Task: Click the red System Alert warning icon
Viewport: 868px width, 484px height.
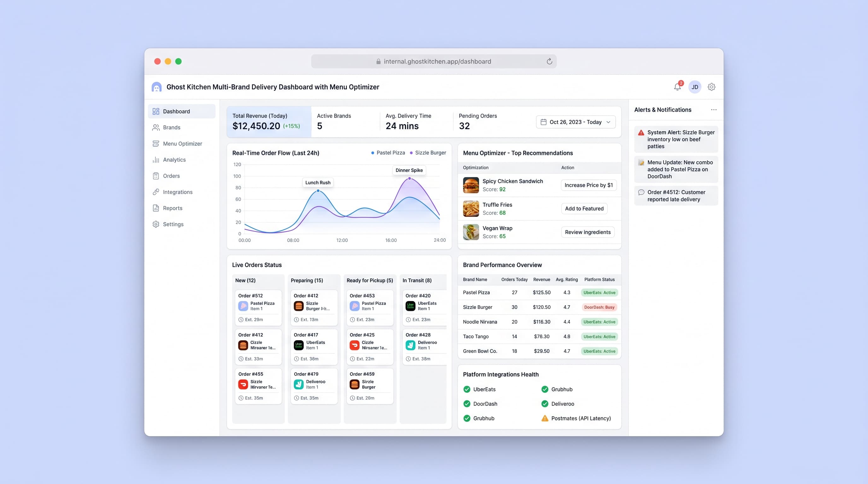Action: coord(641,133)
